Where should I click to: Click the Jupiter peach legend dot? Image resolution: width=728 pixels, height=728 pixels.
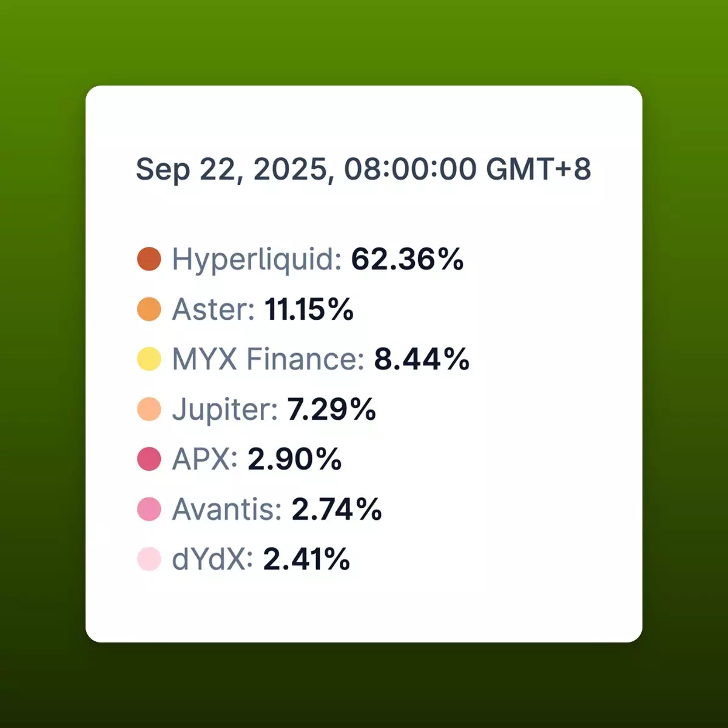pos(149,409)
